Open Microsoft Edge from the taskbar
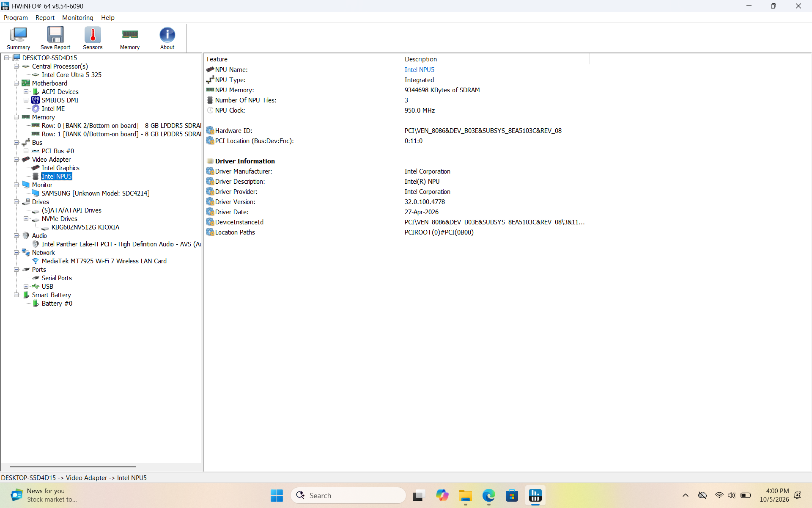Viewport: 812px width, 508px height. 488,495
